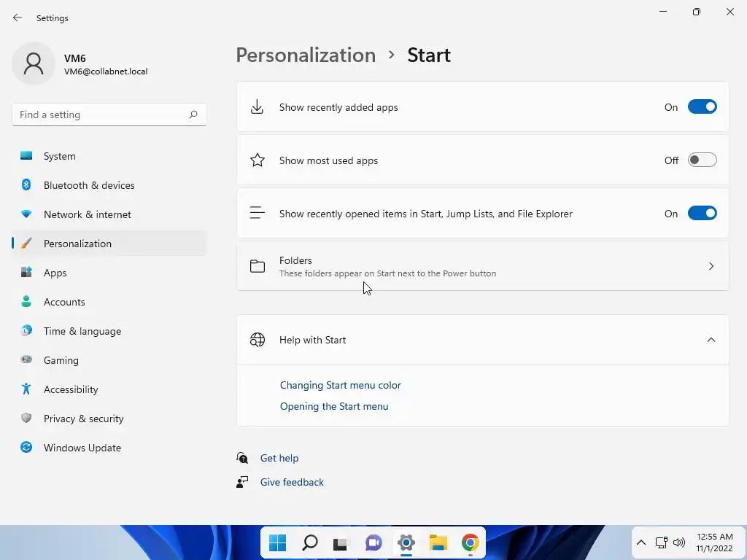Click the download icon beside recently added apps

tap(257, 107)
